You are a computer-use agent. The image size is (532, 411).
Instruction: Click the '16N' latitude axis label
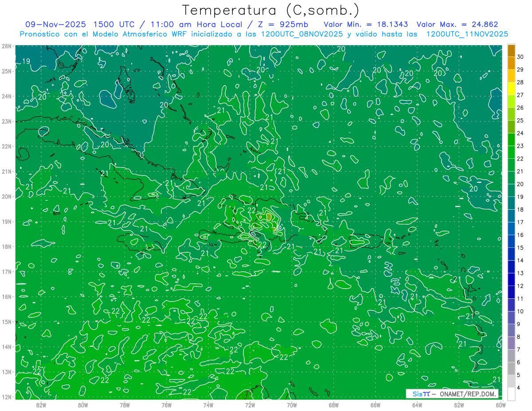(x=7, y=297)
